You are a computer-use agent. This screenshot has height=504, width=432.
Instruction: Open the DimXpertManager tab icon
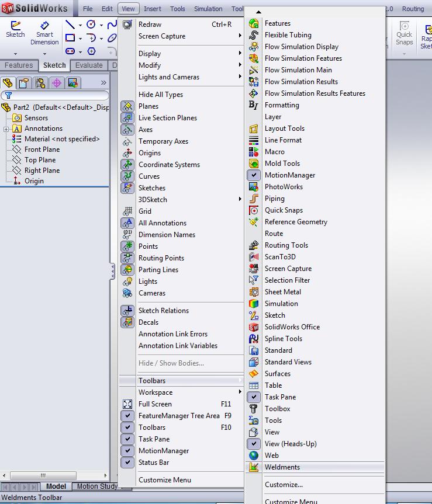[57, 84]
